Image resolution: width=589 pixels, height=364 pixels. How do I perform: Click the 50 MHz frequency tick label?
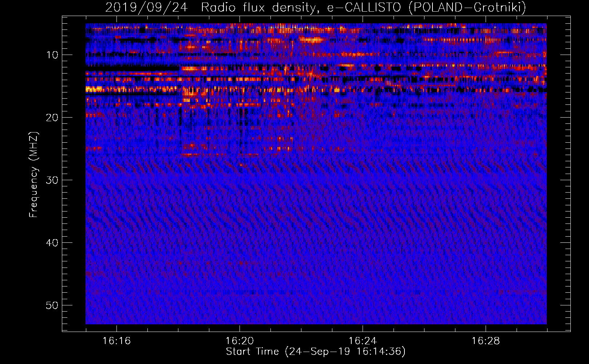[52, 305]
